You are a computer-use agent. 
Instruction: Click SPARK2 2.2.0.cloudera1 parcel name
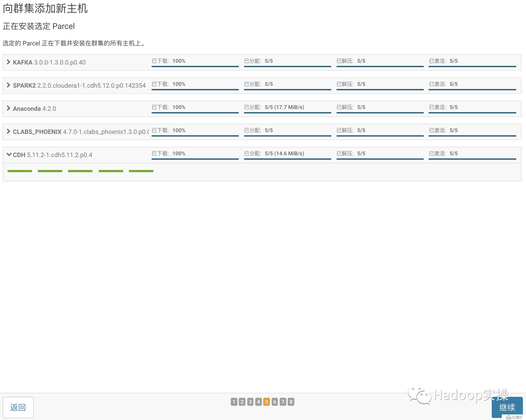click(x=79, y=85)
